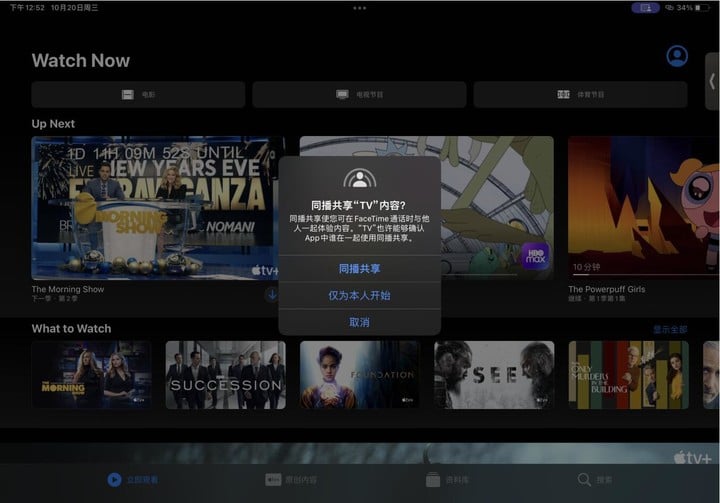
Task: Tap the Apple TV+ banner at bottom
Action: pos(360,453)
